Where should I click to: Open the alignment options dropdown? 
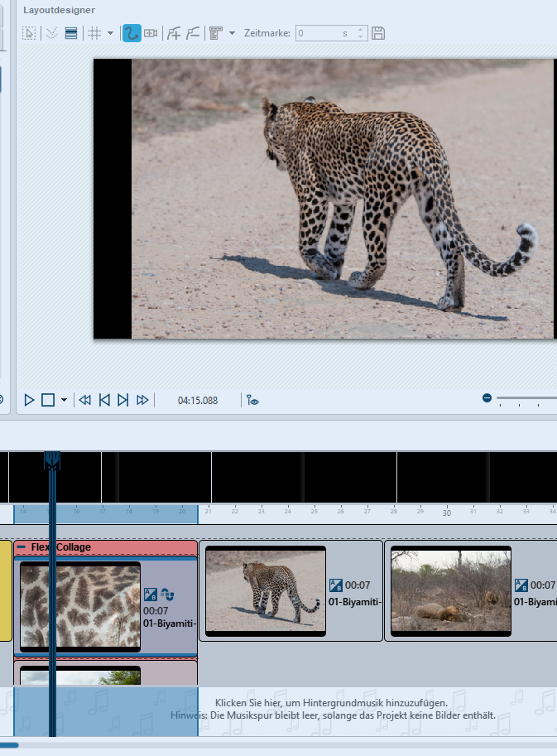(x=232, y=33)
